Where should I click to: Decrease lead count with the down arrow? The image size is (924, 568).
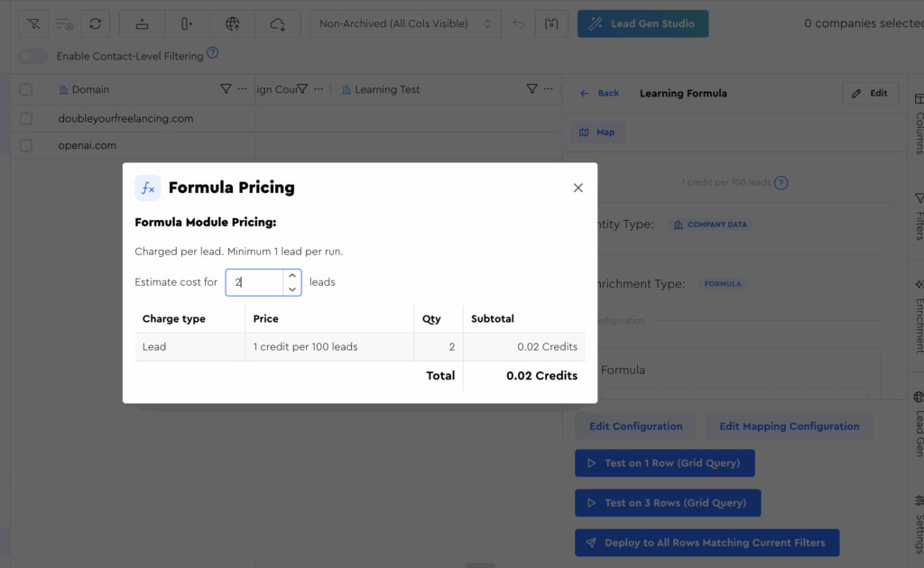pyautogui.click(x=291, y=289)
